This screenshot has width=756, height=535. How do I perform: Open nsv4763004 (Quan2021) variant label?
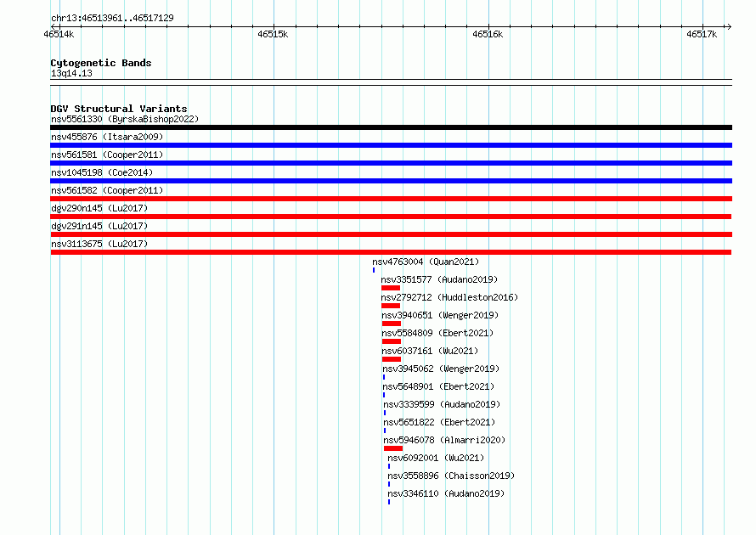[x=426, y=262]
